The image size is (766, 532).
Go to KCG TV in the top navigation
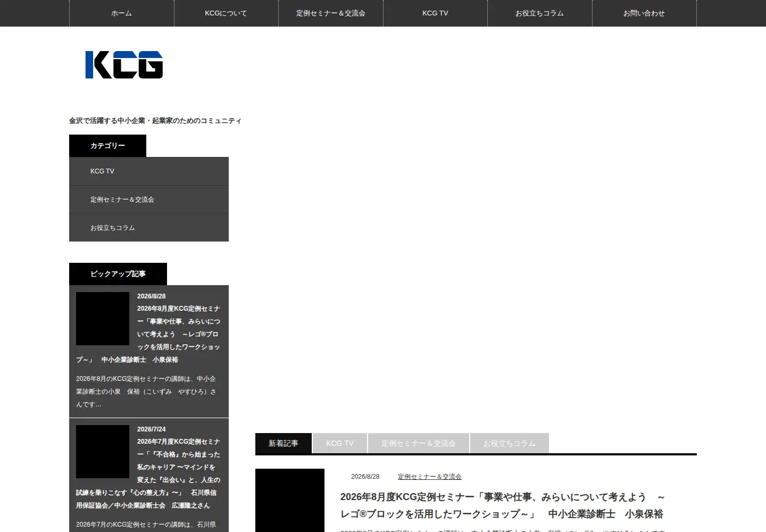[435, 13]
